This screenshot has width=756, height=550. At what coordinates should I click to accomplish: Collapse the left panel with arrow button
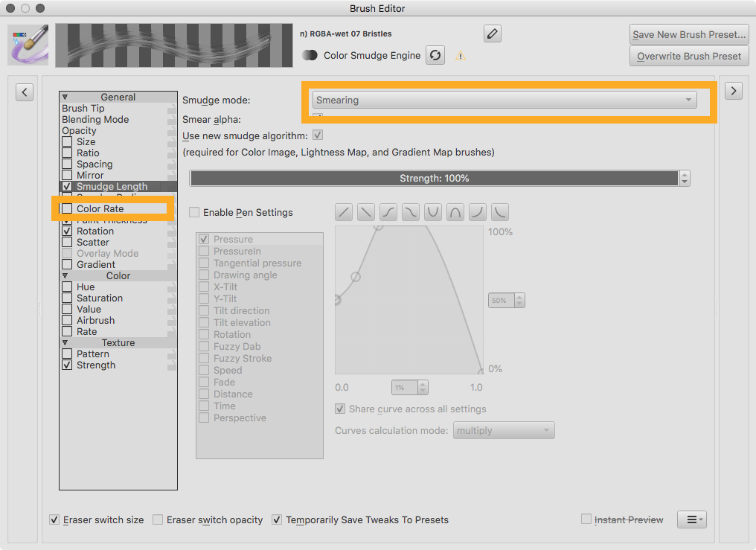(25, 92)
